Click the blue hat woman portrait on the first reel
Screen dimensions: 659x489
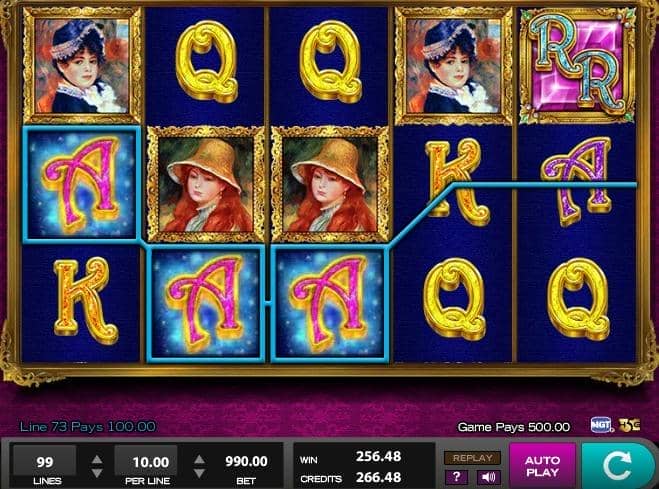click(x=82, y=65)
